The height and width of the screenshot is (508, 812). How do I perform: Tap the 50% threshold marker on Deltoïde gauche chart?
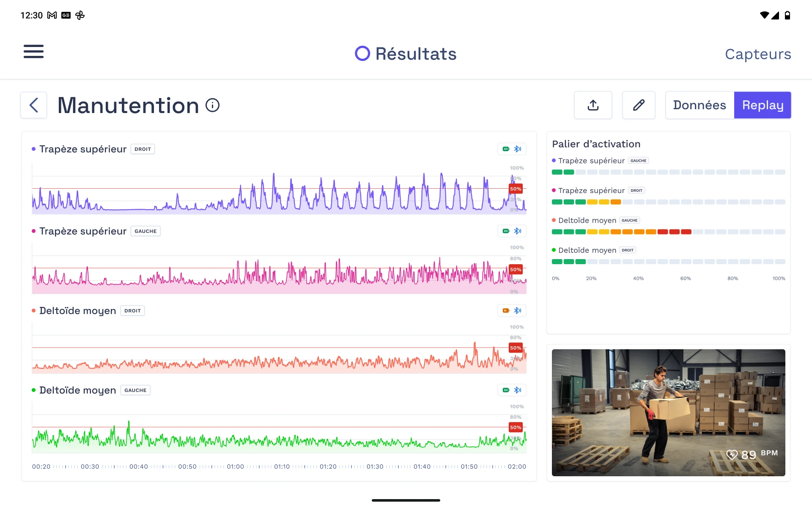point(516,428)
